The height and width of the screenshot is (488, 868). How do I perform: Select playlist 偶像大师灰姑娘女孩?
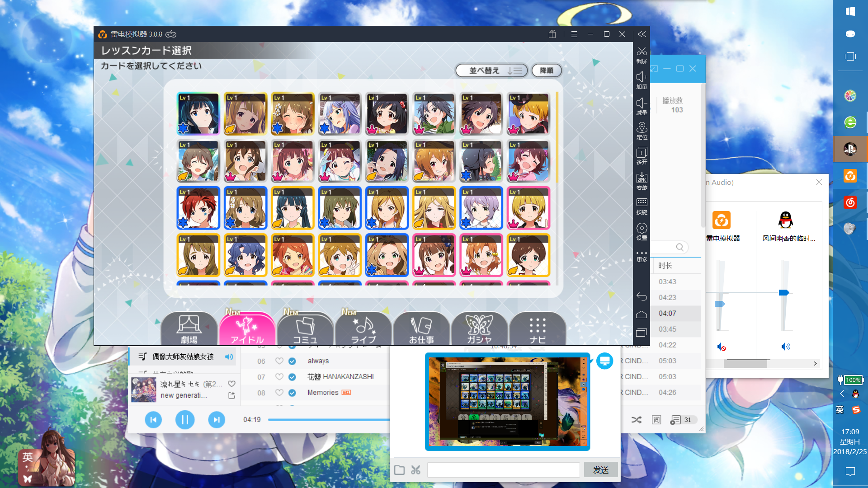pyautogui.click(x=183, y=357)
